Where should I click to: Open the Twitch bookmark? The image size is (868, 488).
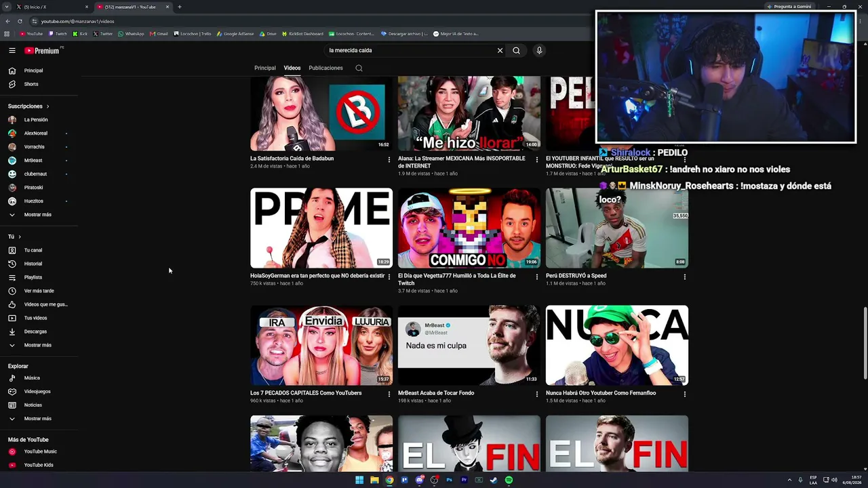[58, 34]
